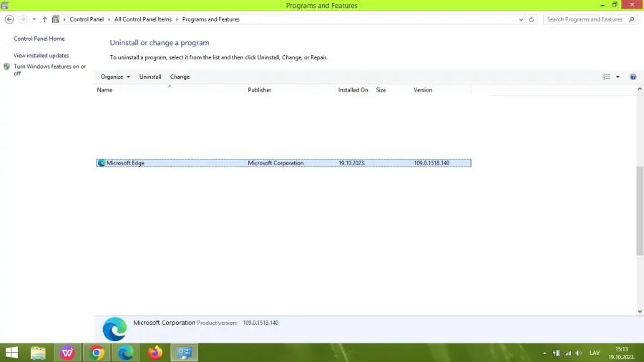This screenshot has width=644, height=362.
Task: Sort by the Version column header
Action: (x=441, y=90)
